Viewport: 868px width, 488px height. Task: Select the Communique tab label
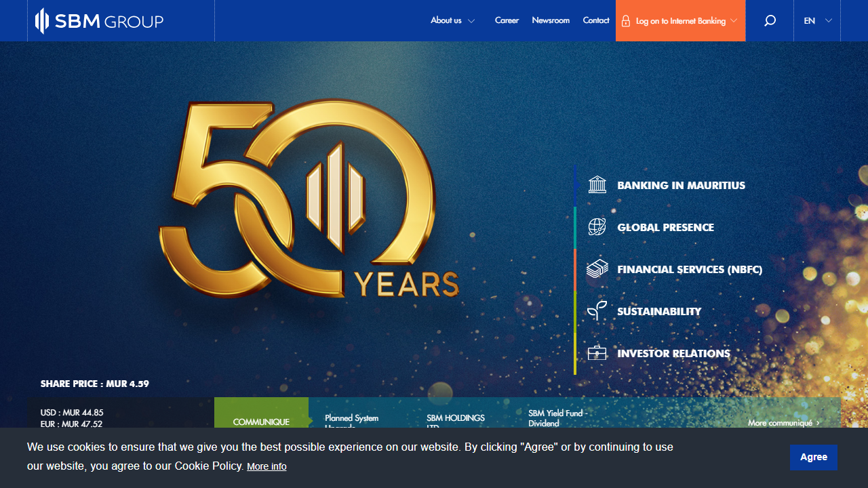[261, 422]
